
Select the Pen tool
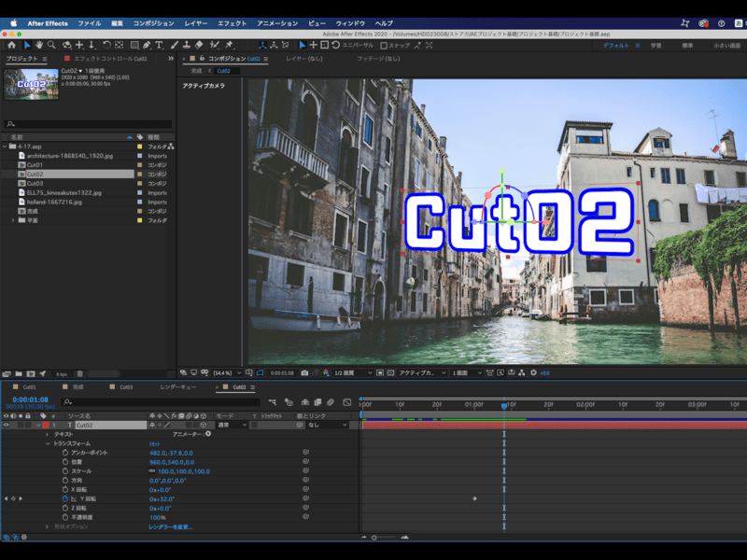coord(147,45)
